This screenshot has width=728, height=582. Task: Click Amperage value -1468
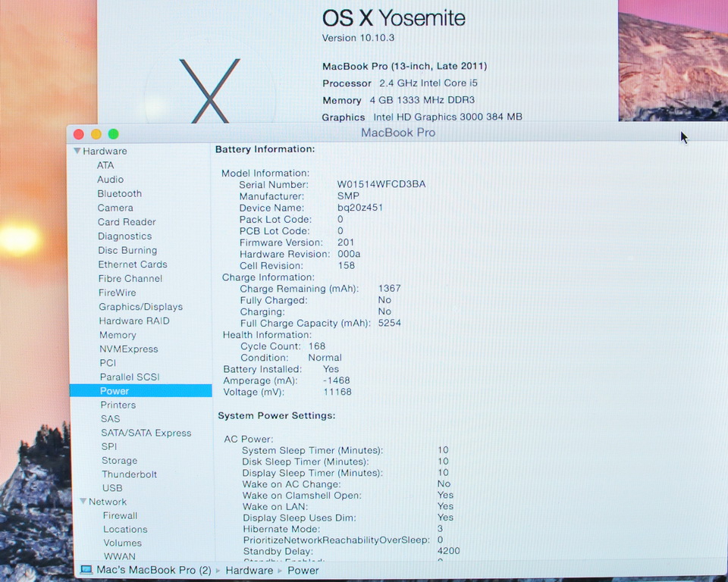point(336,380)
